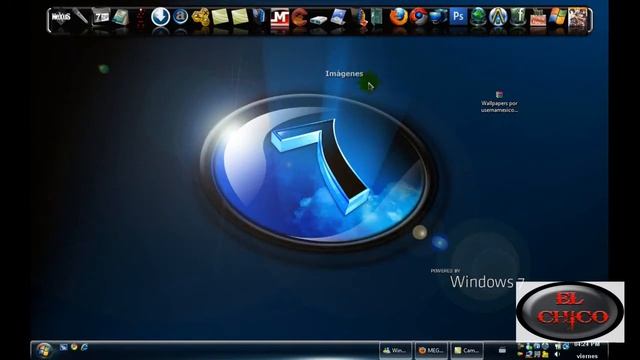Click the Nexus logo on the dock

61,18
